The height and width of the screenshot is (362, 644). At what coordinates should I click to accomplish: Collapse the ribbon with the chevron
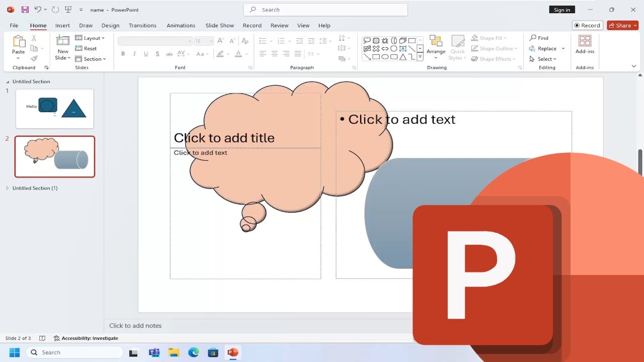pyautogui.click(x=633, y=66)
